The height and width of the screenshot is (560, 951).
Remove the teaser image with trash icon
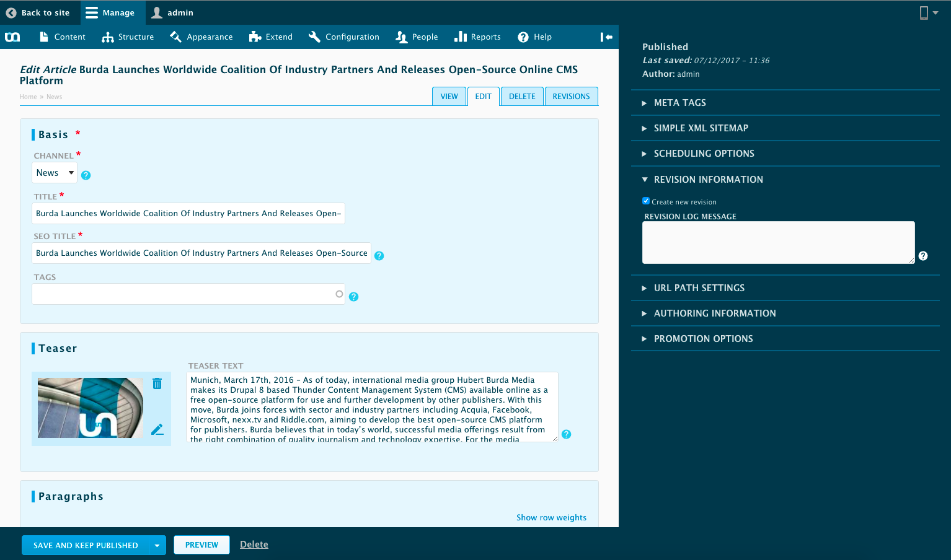[157, 383]
